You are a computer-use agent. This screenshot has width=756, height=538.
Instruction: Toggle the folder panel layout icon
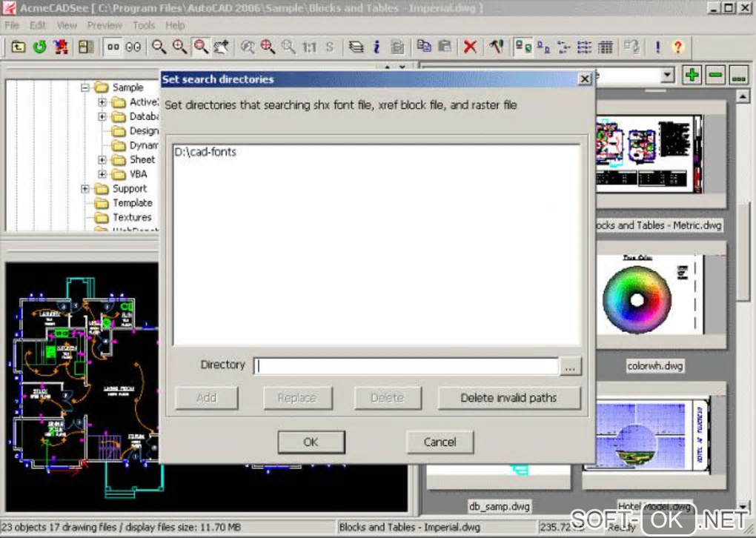pyautogui.click(x=86, y=47)
